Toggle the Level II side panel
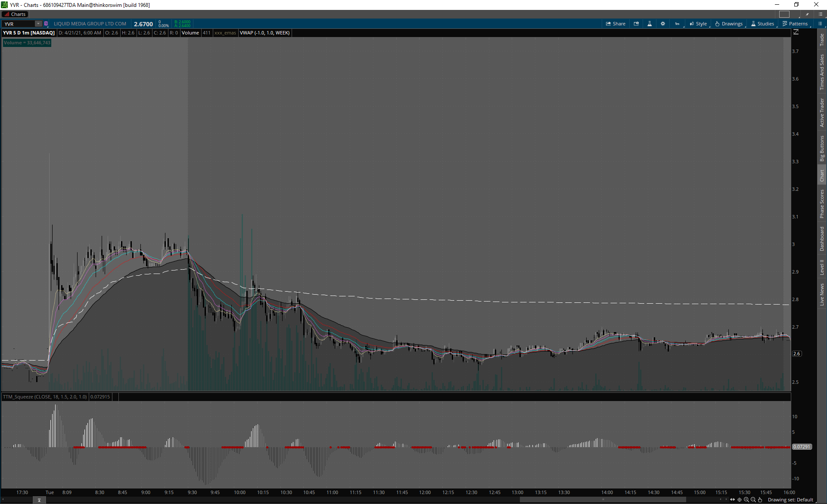 [x=822, y=267]
